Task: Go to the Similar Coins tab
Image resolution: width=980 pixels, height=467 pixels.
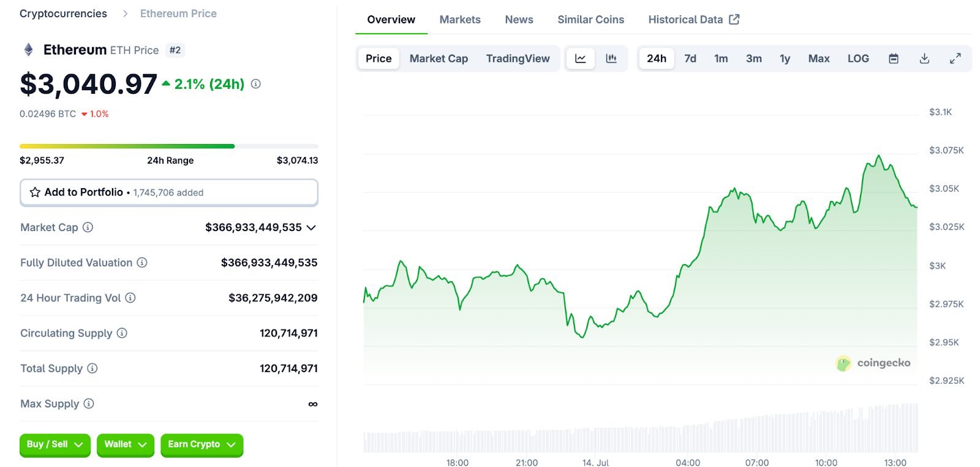Action: tap(590, 20)
